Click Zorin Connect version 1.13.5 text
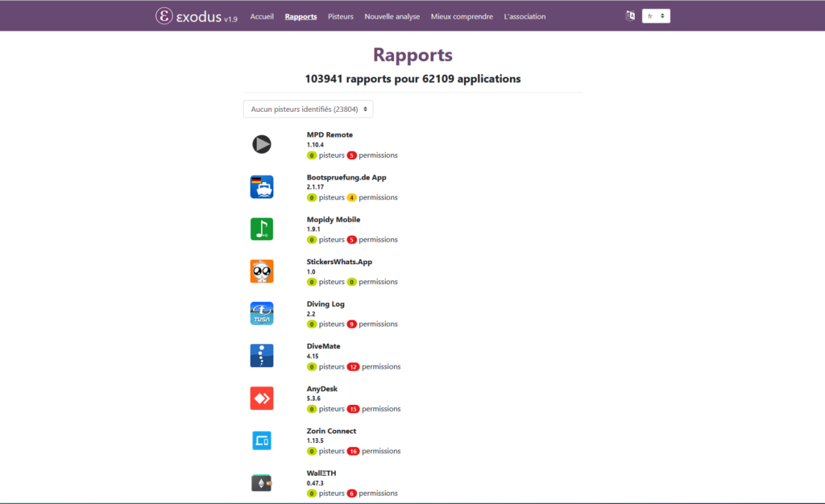 tap(315, 441)
